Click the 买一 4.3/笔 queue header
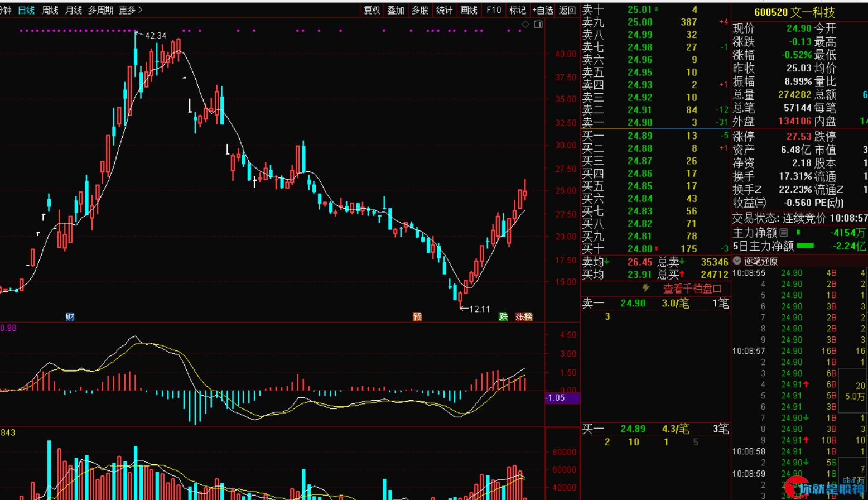 pos(655,429)
